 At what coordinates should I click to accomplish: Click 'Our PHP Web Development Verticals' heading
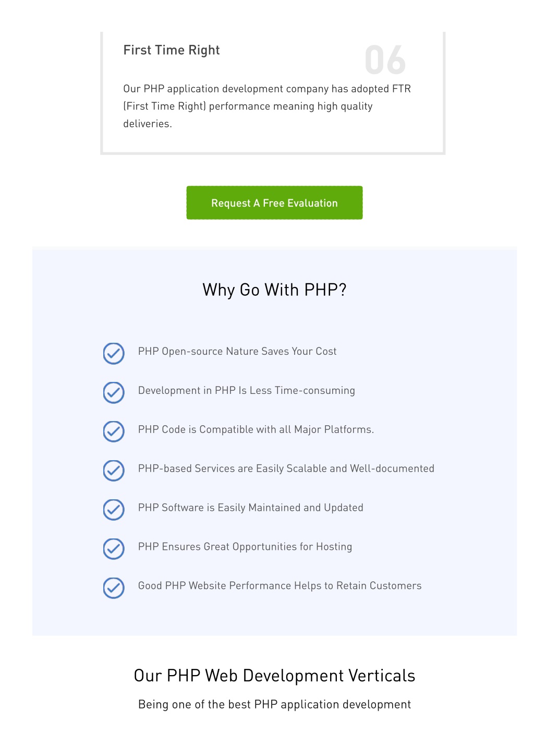(x=274, y=676)
